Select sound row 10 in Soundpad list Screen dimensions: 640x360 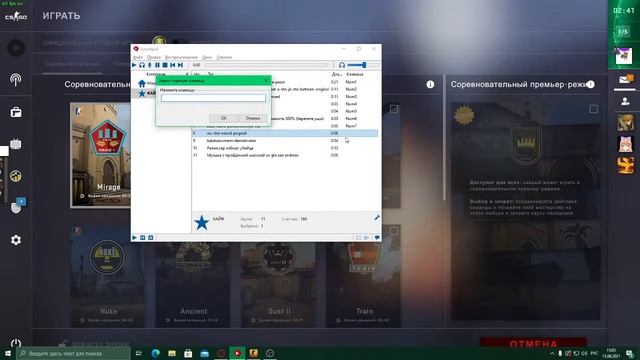[284, 148]
